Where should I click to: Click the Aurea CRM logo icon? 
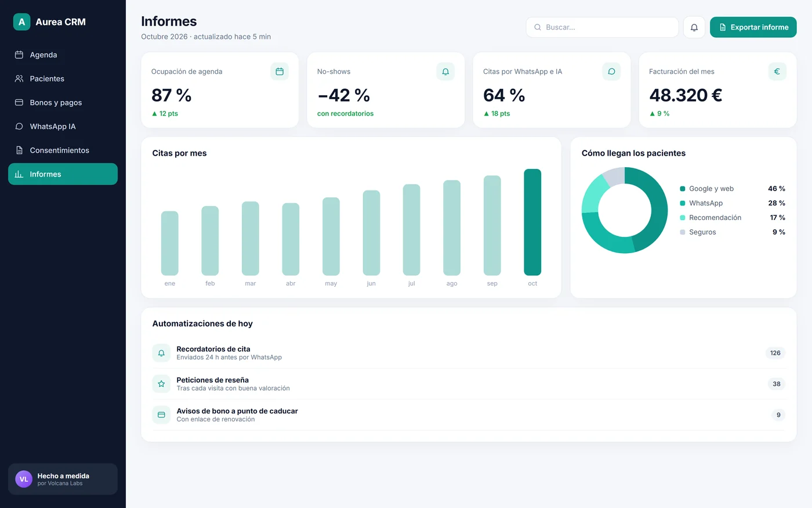[x=21, y=22]
